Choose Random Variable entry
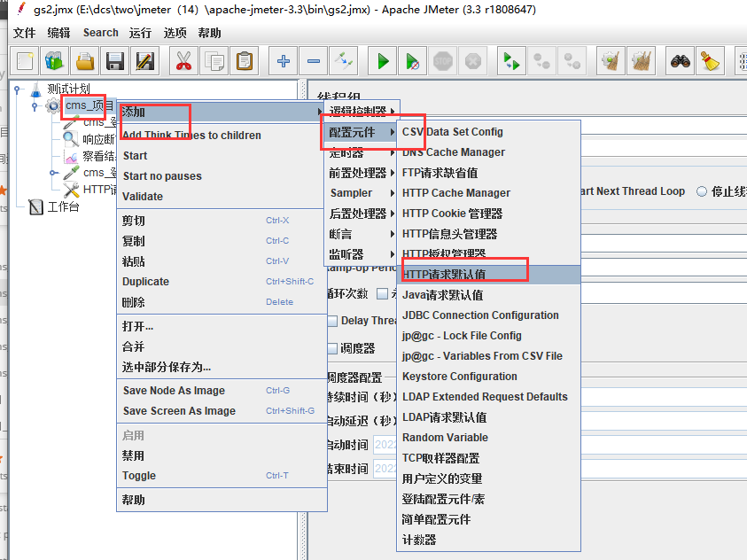This screenshot has width=747, height=560. (x=489, y=438)
